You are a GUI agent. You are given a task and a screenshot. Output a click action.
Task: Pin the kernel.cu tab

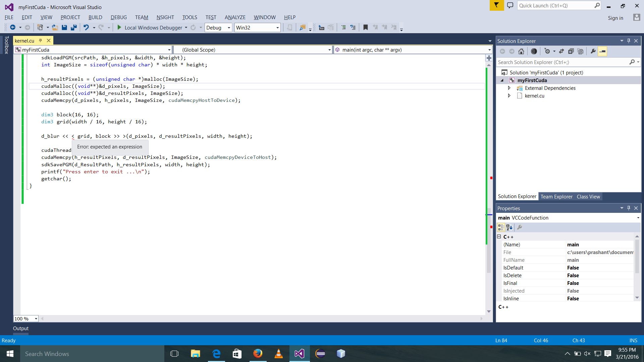[x=40, y=41]
